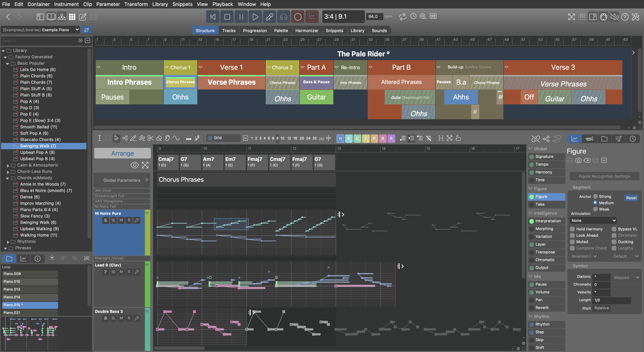Select the scissors split tool
This screenshot has height=352, width=644.
click(x=150, y=138)
